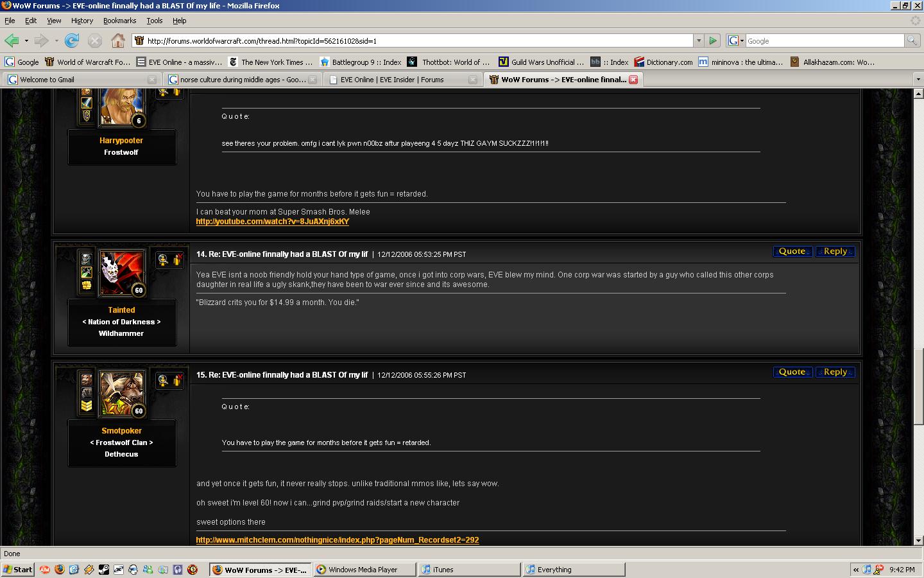Click the page's vertical scrollbar thumb
924x578 pixels.
[x=918, y=387]
